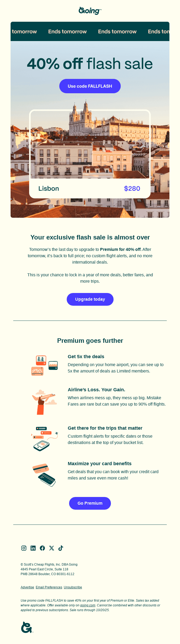
Task: Open the TikTok social icon
Action: [x=61, y=548]
